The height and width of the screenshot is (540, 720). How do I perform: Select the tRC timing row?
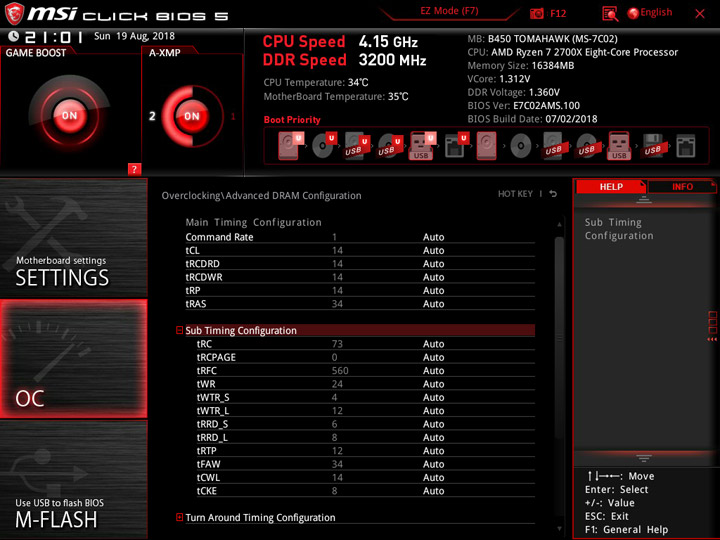tap(366, 344)
